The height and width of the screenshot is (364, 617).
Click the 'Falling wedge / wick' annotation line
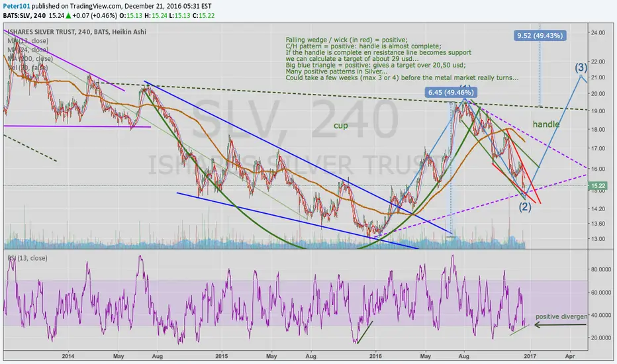coord(347,40)
